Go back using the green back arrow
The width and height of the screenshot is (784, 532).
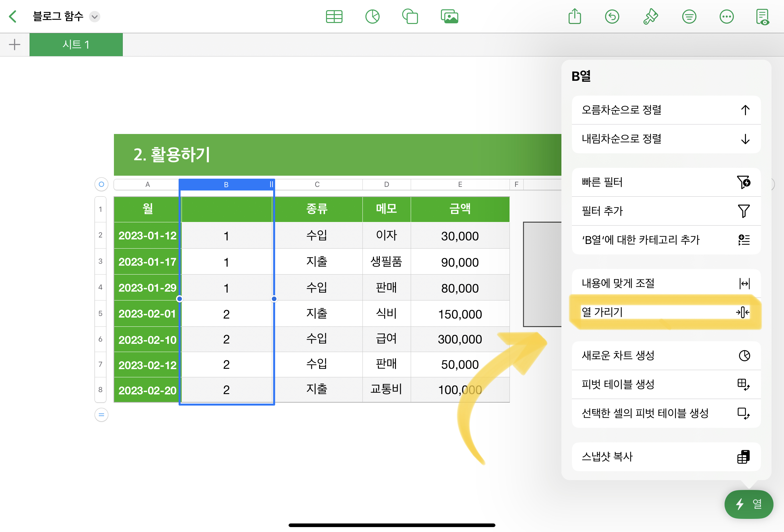pos(13,16)
